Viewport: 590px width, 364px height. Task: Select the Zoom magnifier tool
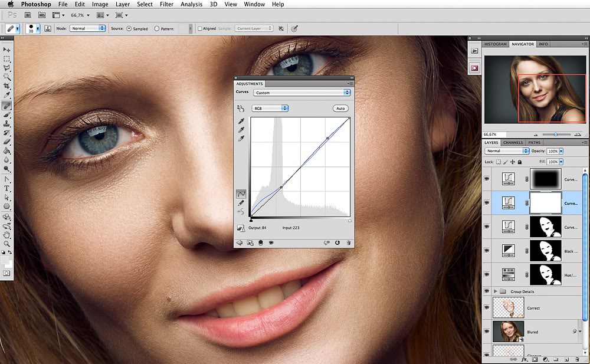7,244
